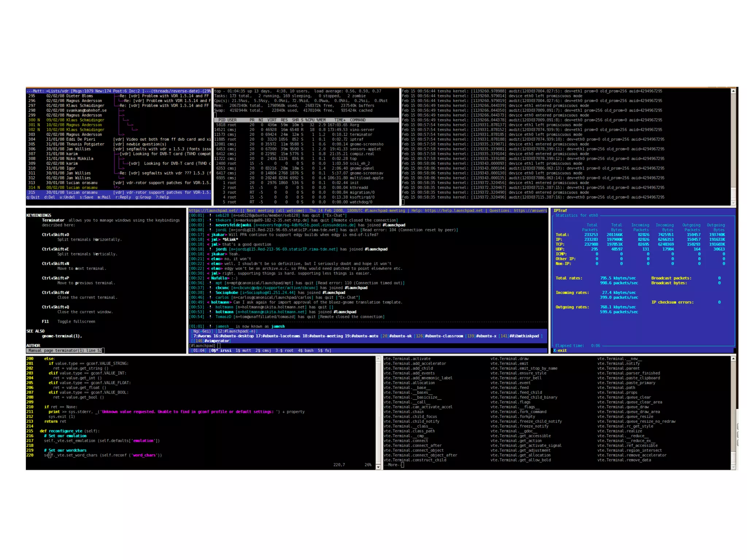Click the --More-- prompt cursor
This screenshot has width=747, height=560.
(402, 465)
